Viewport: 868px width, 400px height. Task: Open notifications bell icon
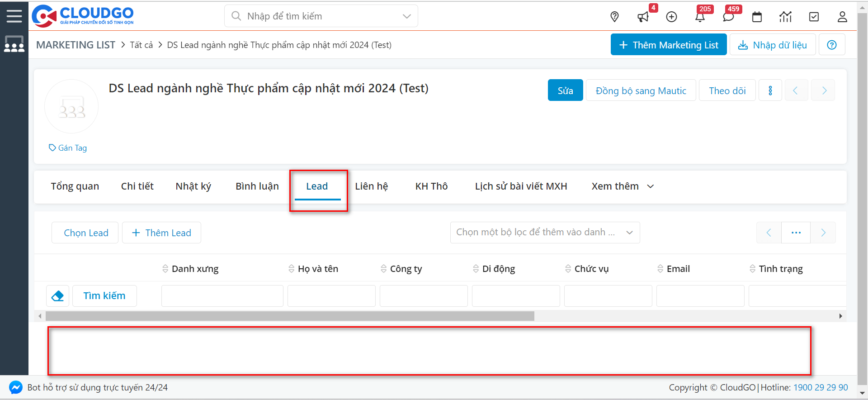pyautogui.click(x=700, y=17)
